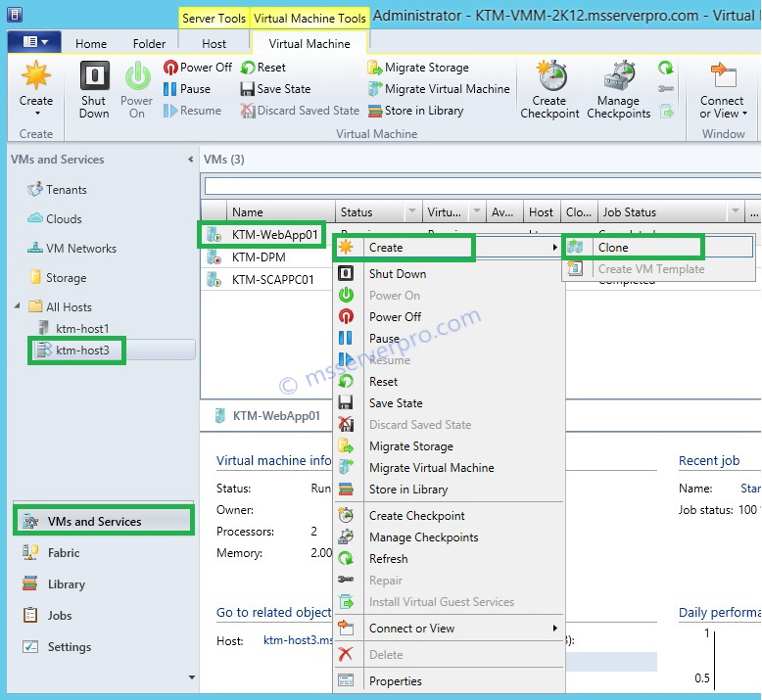This screenshot has width=762, height=700.
Task: Click the VM search filter box
Action: click(482, 186)
